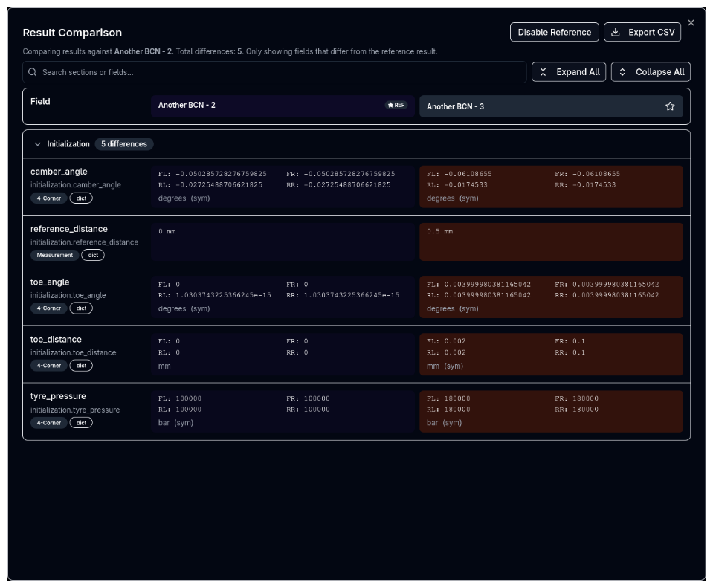Click the expand arrows icon in Expand All
The width and height of the screenshot is (713, 588).
point(543,72)
